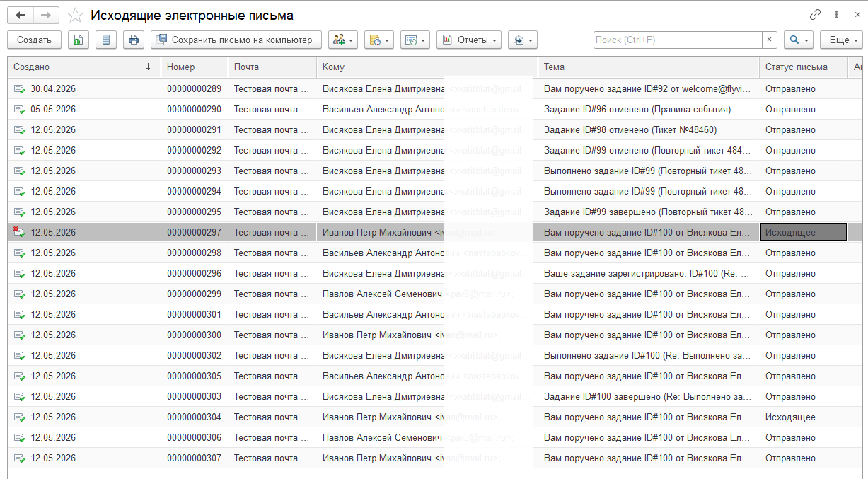The width and height of the screenshot is (868, 479).
Task: Sort by the Номер column header
Action: [x=195, y=67]
